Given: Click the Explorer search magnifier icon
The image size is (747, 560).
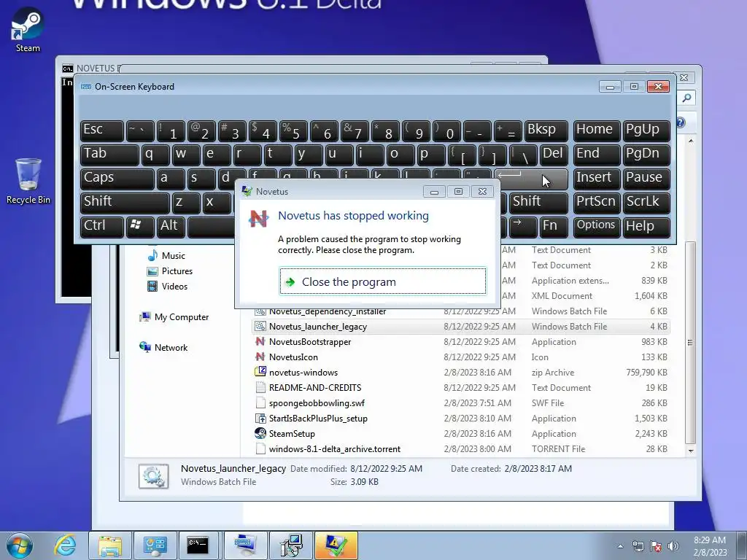Looking at the screenshot, I should tap(686, 98).
